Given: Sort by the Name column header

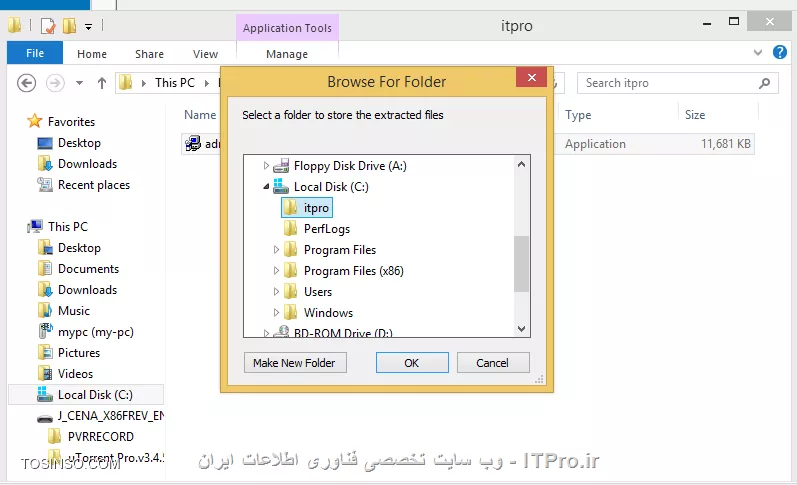Looking at the screenshot, I should 200,115.
